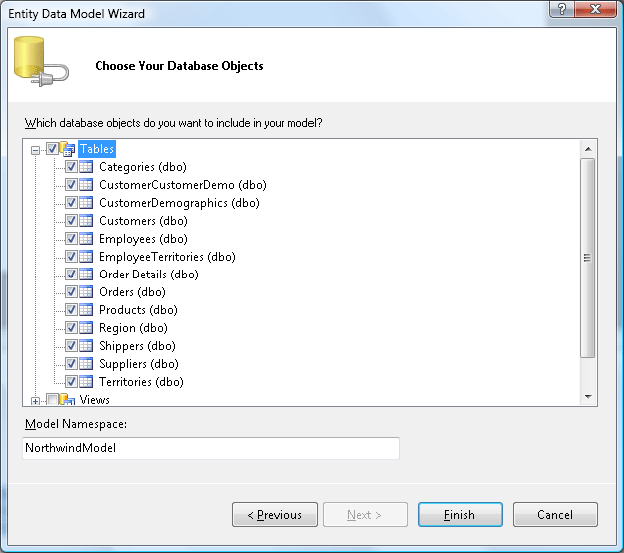The width and height of the screenshot is (624, 553).
Task: Click the Model Namespace input field
Action: [x=211, y=448]
